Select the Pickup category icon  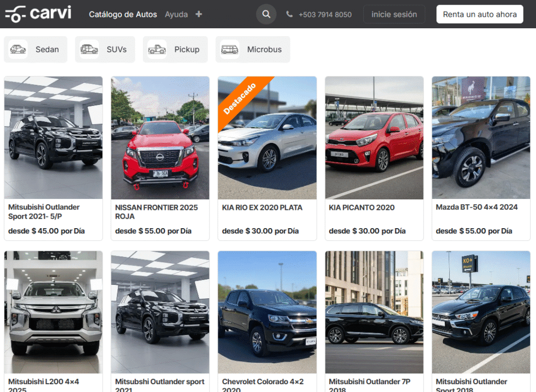[x=157, y=49]
